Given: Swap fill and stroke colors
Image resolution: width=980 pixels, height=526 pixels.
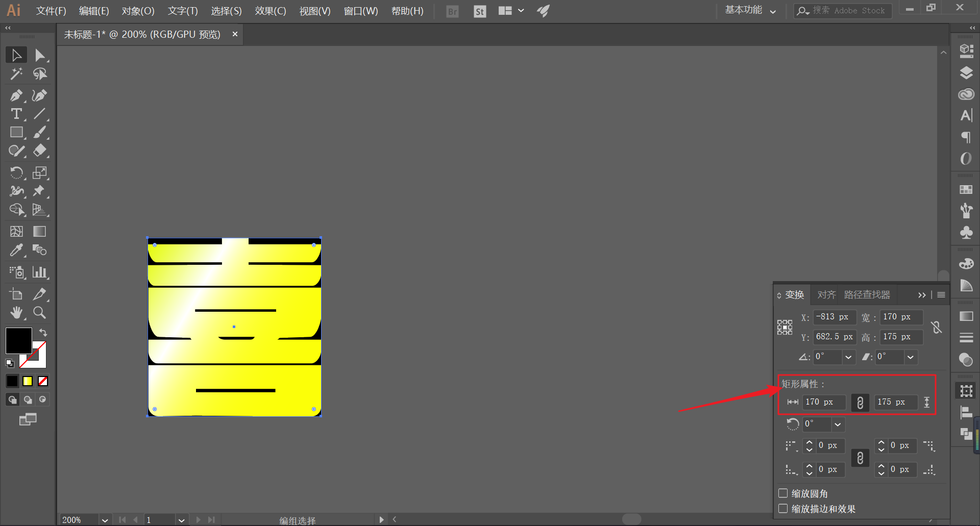Looking at the screenshot, I should [x=43, y=333].
